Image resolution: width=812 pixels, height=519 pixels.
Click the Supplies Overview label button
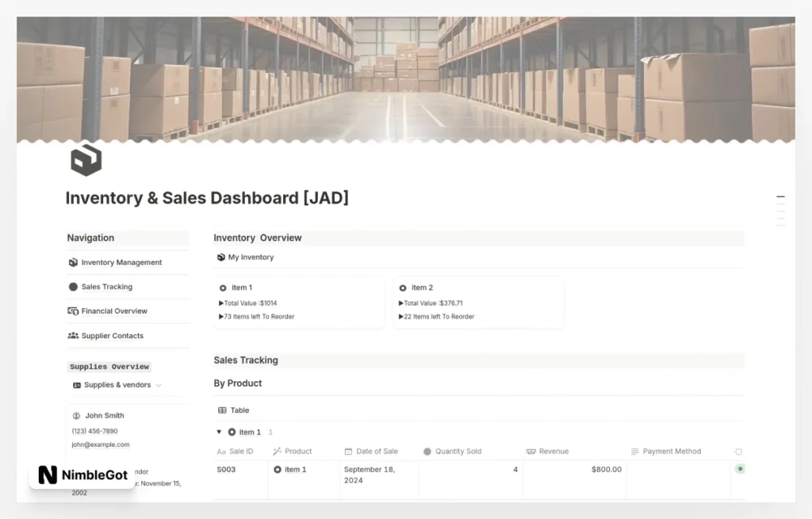(109, 366)
